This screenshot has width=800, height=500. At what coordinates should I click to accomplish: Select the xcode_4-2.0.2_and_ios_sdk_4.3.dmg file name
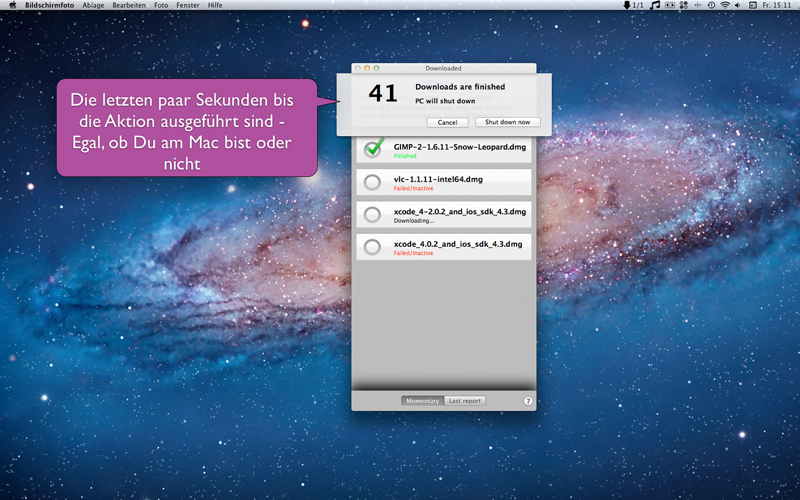(x=460, y=211)
